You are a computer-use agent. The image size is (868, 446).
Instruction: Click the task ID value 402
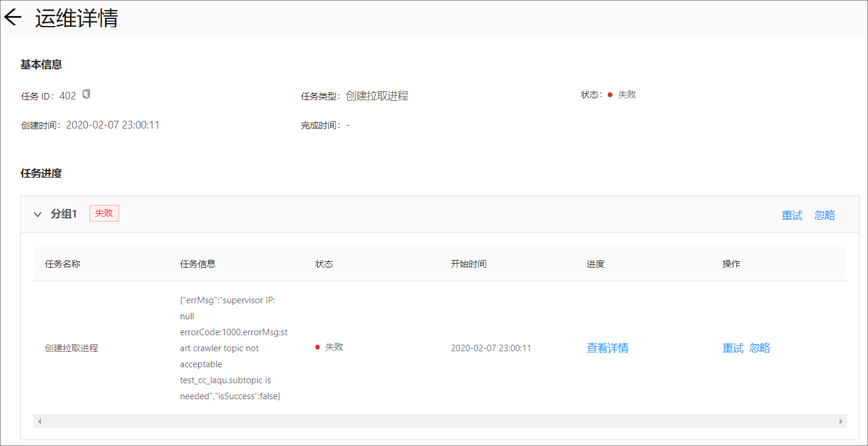tap(68, 94)
